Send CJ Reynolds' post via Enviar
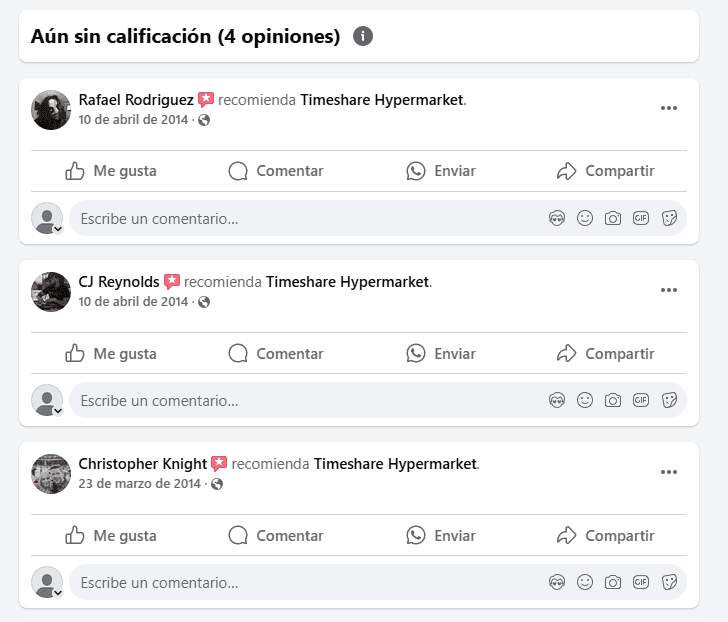Viewport: 728px width, 622px height. pos(441,353)
